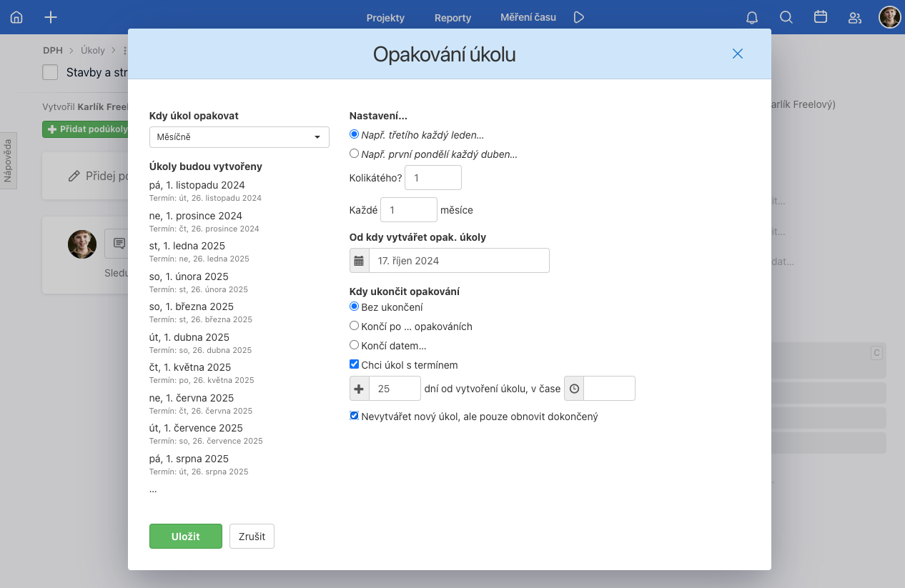Click the calendar icon beside start date

coord(359,261)
